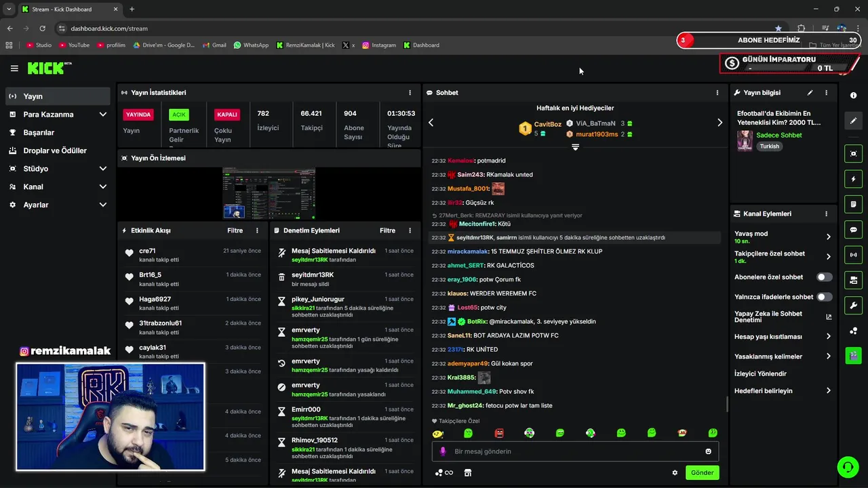Viewport: 868px width, 488px height.
Task: Select Başarılar in left navigation
Action: click(x=58, y=133)
